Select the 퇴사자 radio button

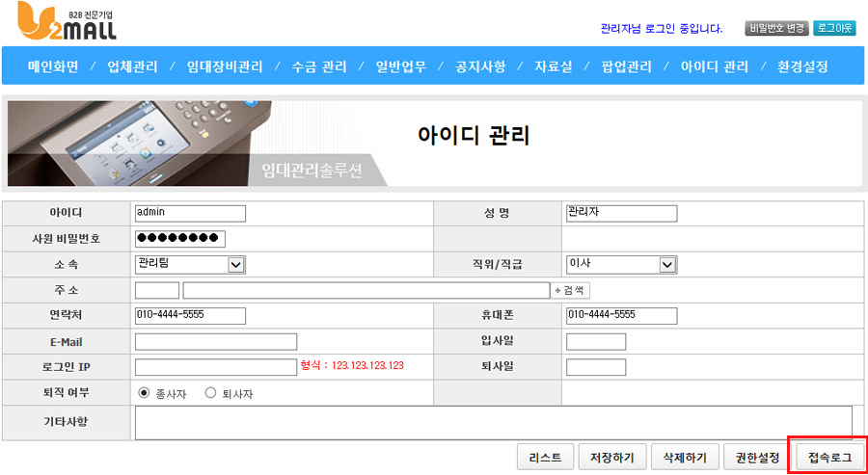click(x=210, y=393)
